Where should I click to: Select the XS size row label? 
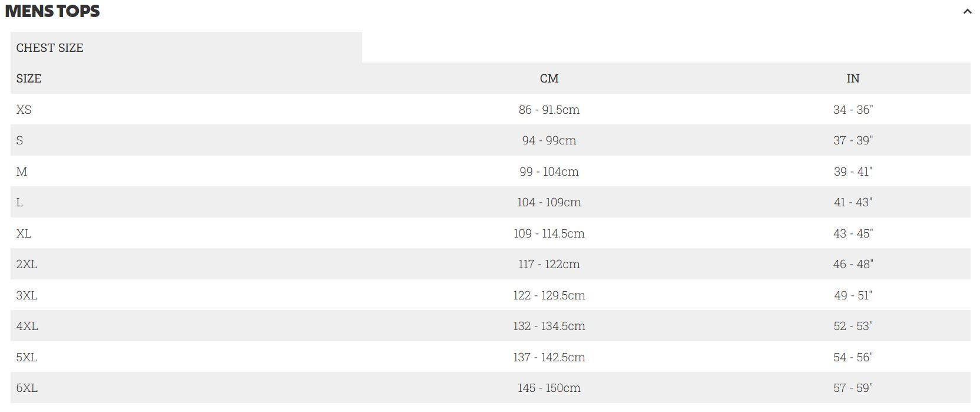[x=24, y=110]
